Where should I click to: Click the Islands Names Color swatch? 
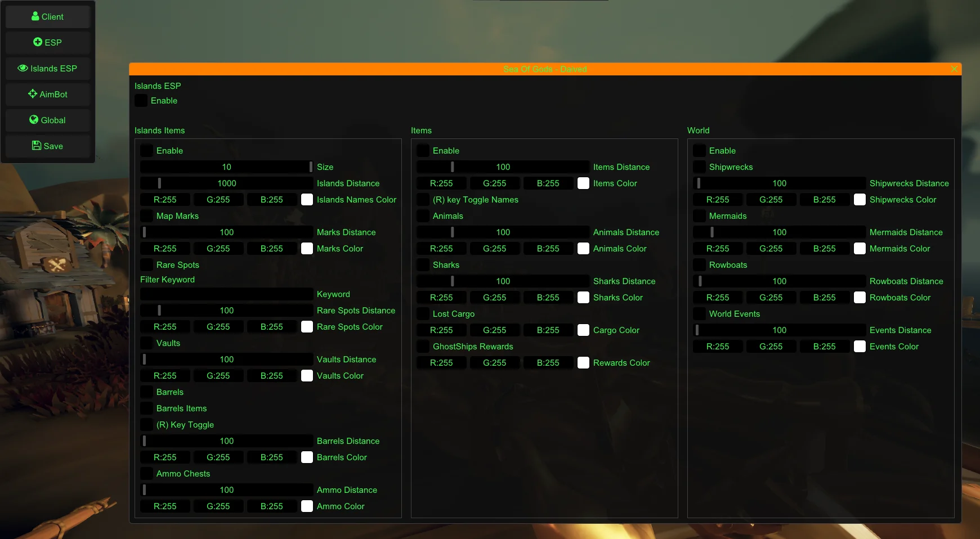pos(307,200)
